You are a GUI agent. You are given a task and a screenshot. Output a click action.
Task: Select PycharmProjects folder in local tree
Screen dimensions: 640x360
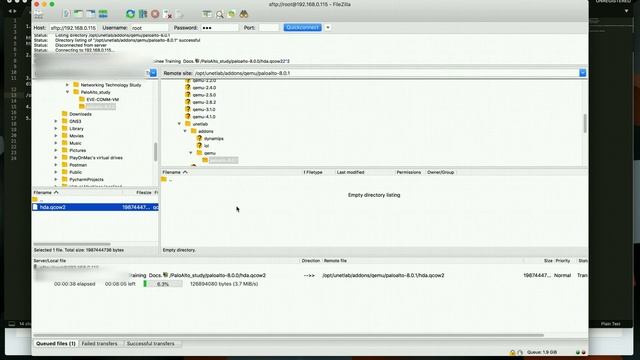(x=86, y=180)
